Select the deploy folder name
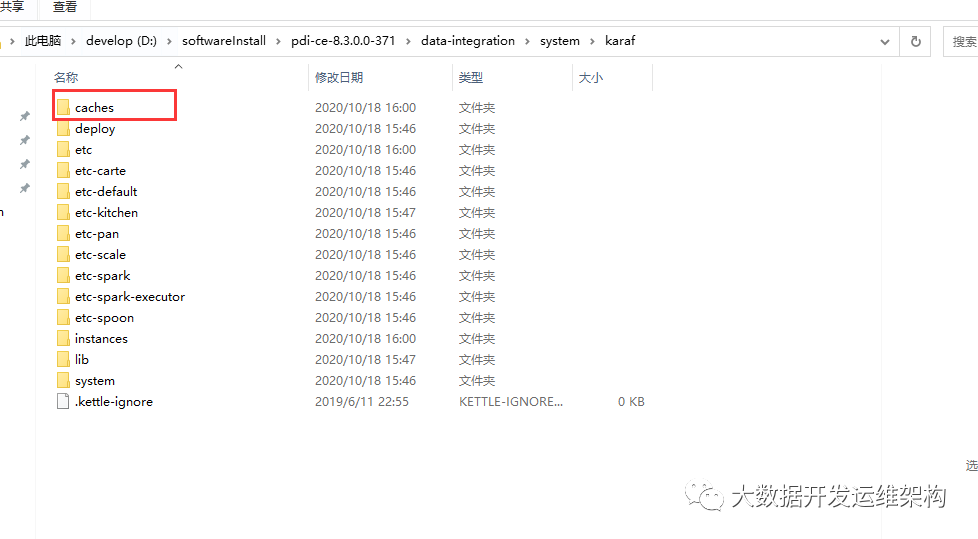This screenshot has width=978, height=539. coord(95,129)
